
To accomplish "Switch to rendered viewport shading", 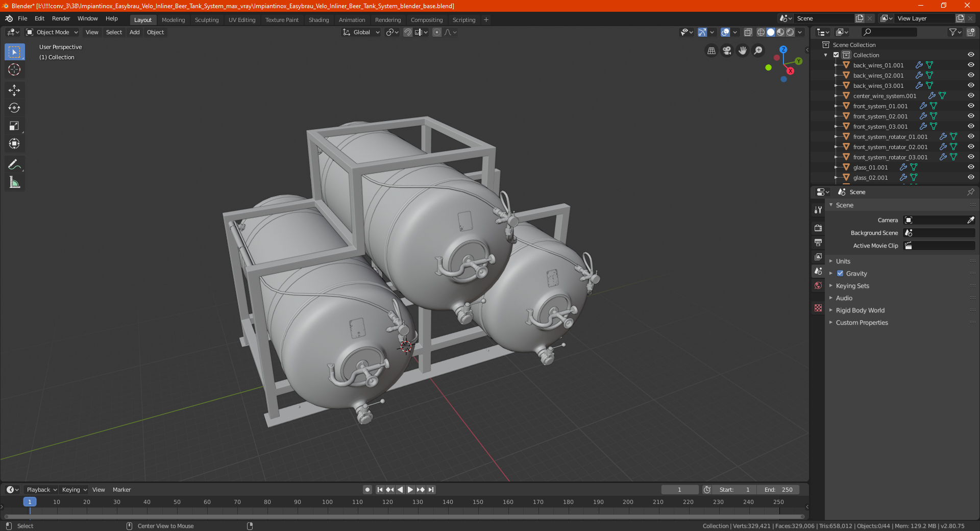I will 790,32.
